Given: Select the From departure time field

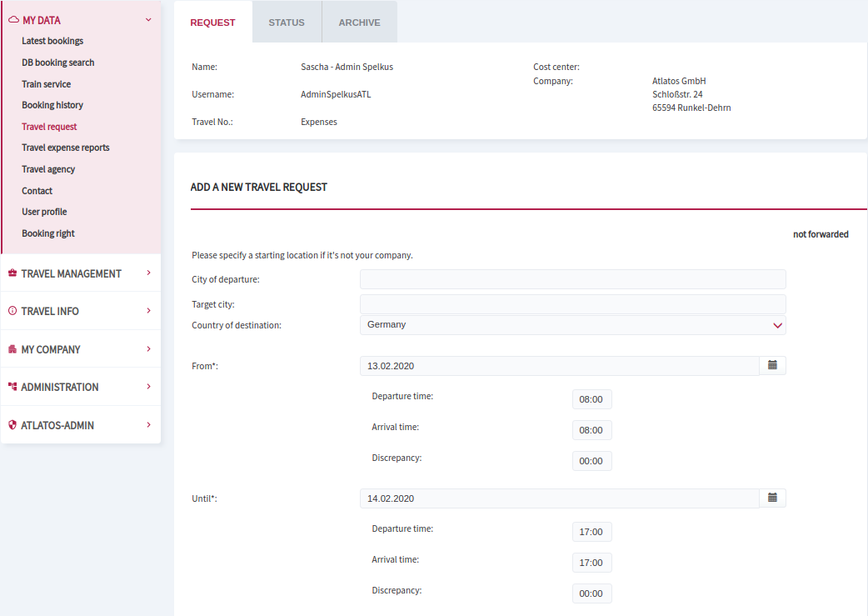Looking at the screenshot, I should click(x=591, y=398).
